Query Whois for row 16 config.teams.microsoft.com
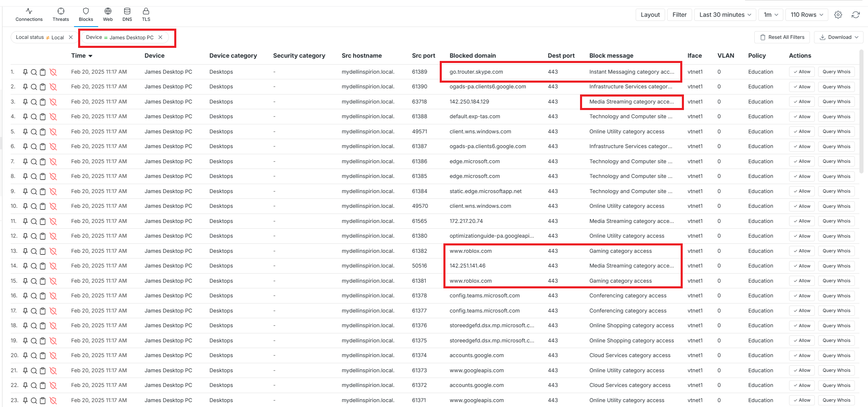The height and width of the screenshot is (407, 868). click(836, 296)
